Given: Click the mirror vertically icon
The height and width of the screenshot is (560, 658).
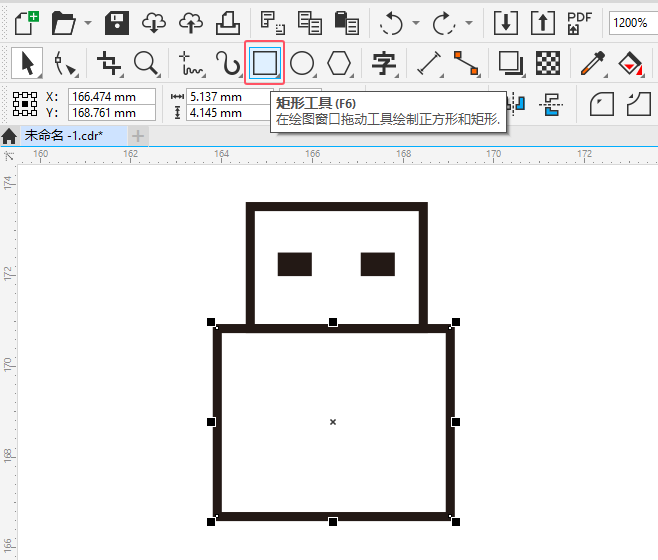Looking at the screenshot, I should click(x=551, y=104).
